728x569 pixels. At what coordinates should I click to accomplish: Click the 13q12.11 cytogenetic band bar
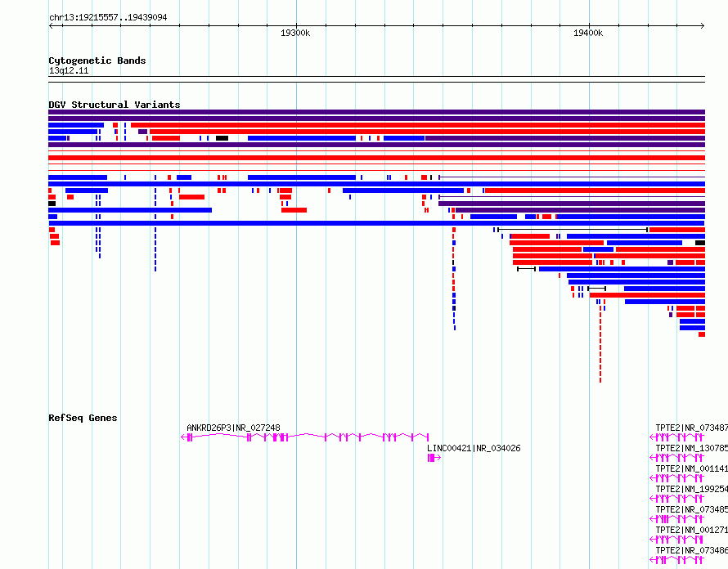(x=376, y=79)
